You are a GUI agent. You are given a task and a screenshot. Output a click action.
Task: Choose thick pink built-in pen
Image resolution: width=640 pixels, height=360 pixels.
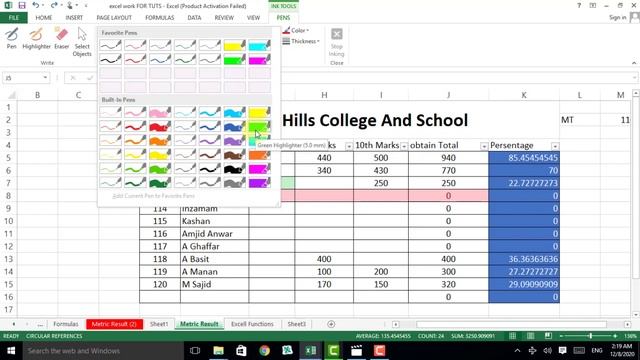click(160, 112)
